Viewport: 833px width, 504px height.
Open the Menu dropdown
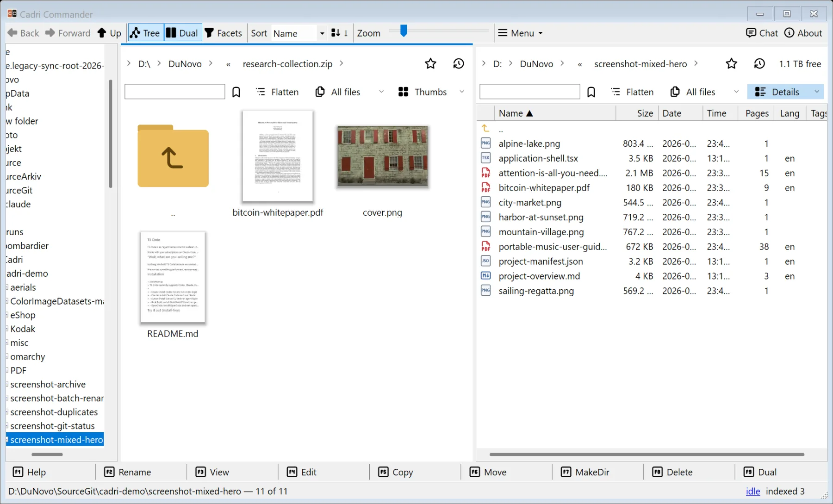(520, 33)
